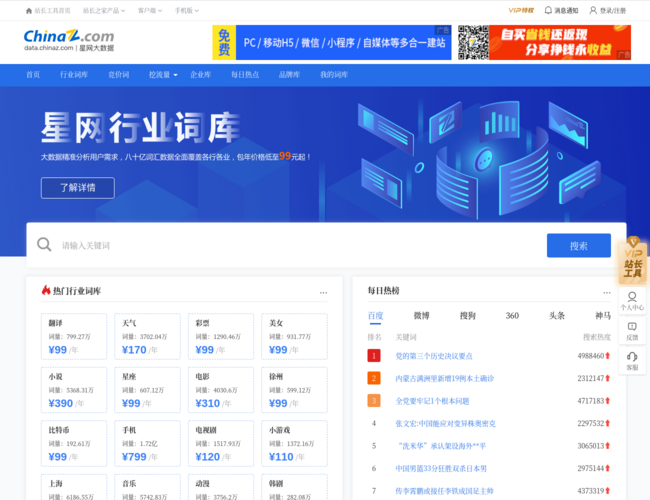Click the home icon for 站长工具首页
Screen dimensions: 650x500
29,11
